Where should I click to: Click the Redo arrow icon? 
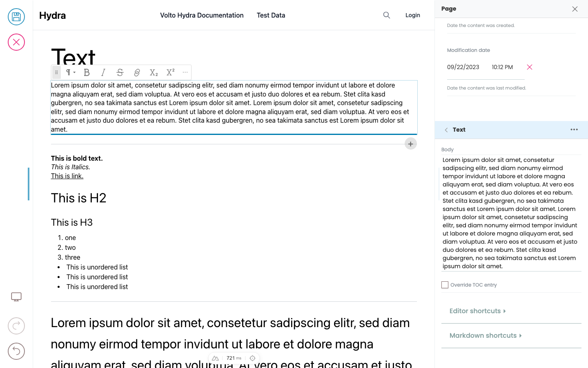point(16,326)
